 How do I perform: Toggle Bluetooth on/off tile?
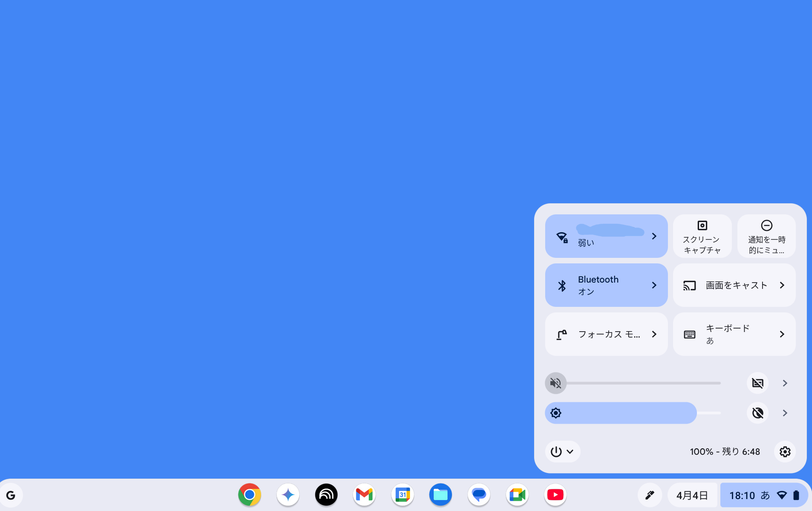[597, 285]
